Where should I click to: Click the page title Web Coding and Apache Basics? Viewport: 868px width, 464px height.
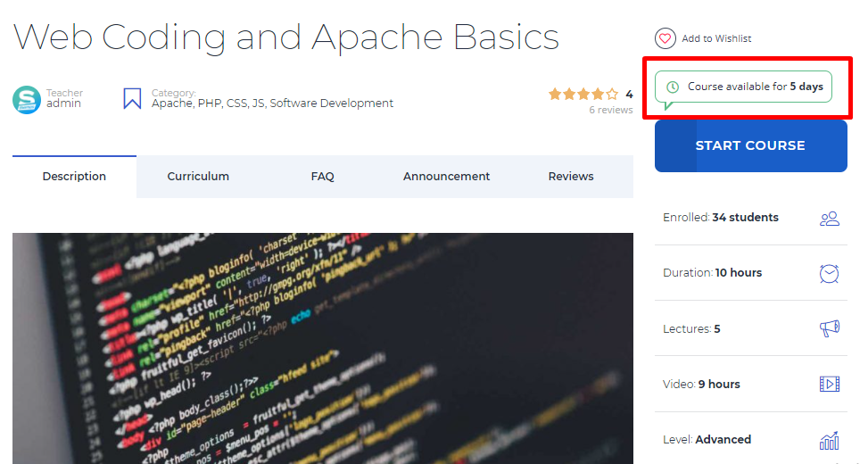pos(286,37)
